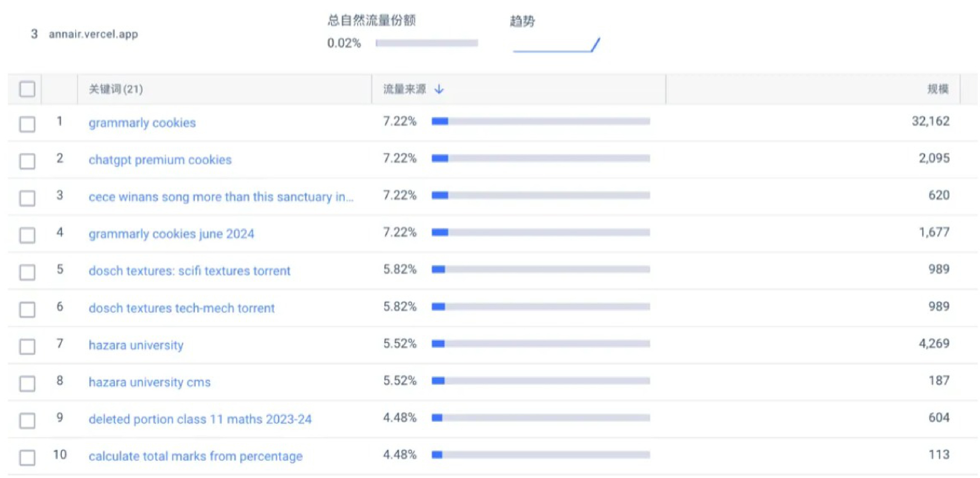Select checkbox for hazara university row
This screenshot has width=980, height=478.
(x=27, y=346)
